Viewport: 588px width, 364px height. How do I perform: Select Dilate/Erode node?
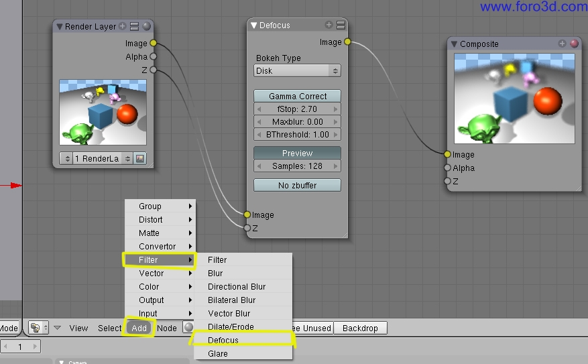[x=243, y=327]
